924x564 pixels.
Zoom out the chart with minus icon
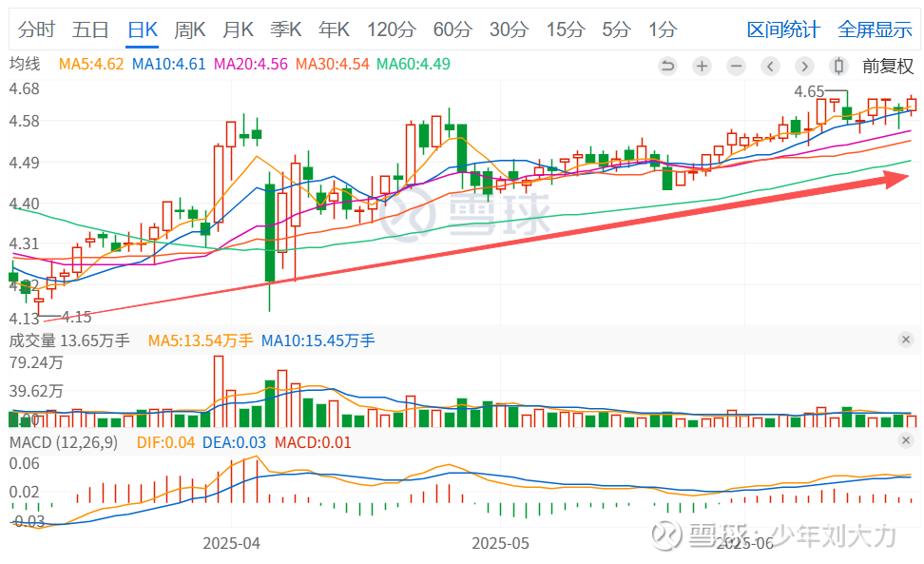736,66
